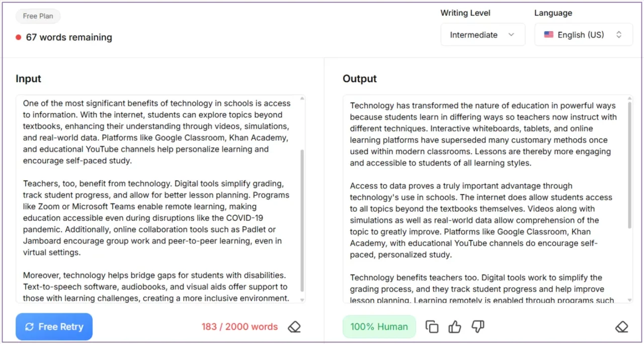Click the Intermediate dropdown chevron
Viewport: 644px width, 344px height.
click(x=511, y=35)
